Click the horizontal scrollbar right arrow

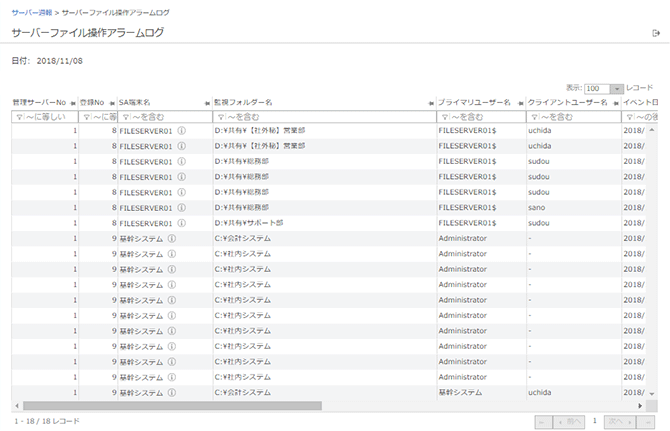click(638, 406)
